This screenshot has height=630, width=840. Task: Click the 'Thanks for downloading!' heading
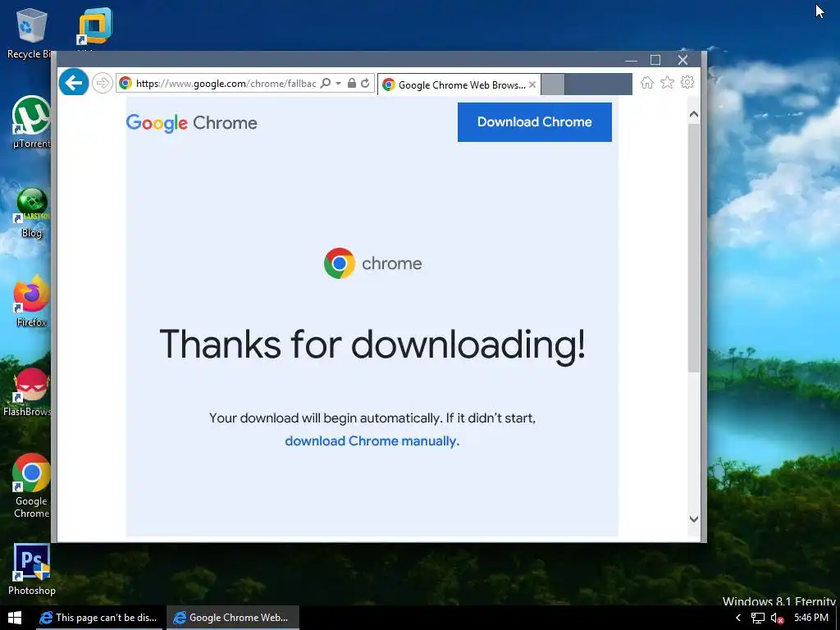point(372,344)
